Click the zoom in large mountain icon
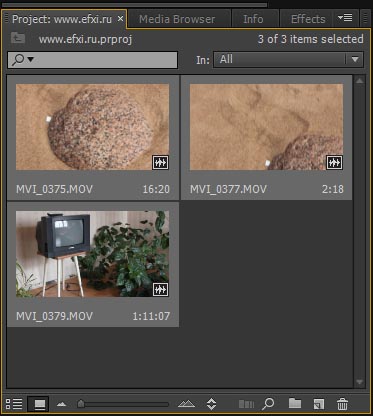 pos(186,404)
